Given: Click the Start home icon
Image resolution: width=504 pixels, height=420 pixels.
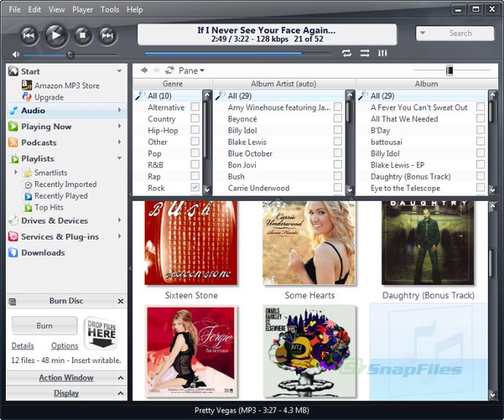Looking at the screenshot, I should pos(13,71).
